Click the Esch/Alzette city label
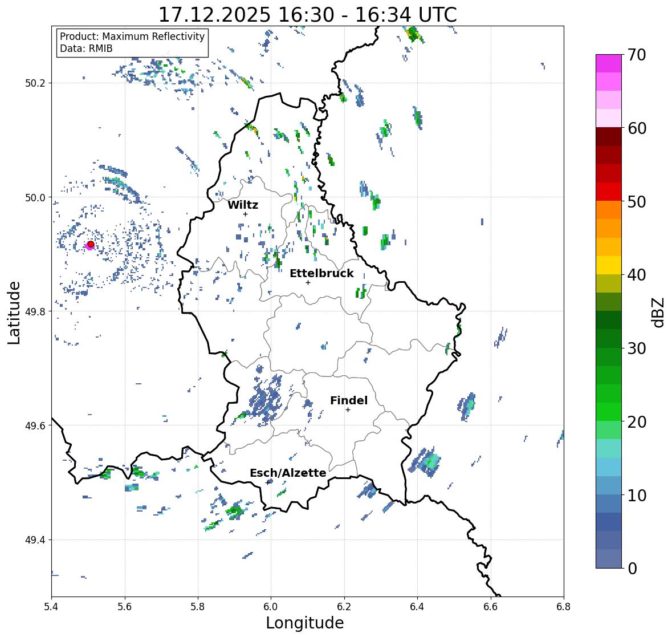The image size is (672, 637). click(288, 473)
